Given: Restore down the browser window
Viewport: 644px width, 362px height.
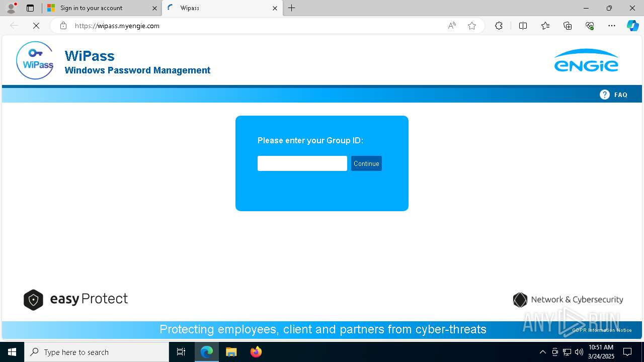Looking at the screenshot, I should click(609, 8).
